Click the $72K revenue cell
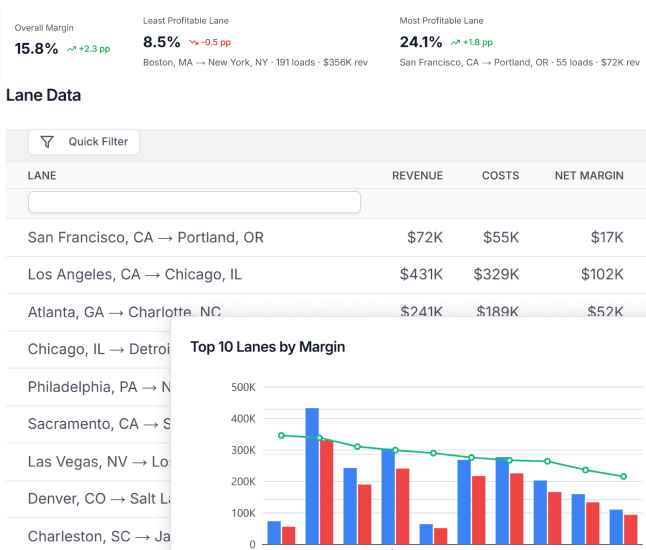 pos(425,238)
